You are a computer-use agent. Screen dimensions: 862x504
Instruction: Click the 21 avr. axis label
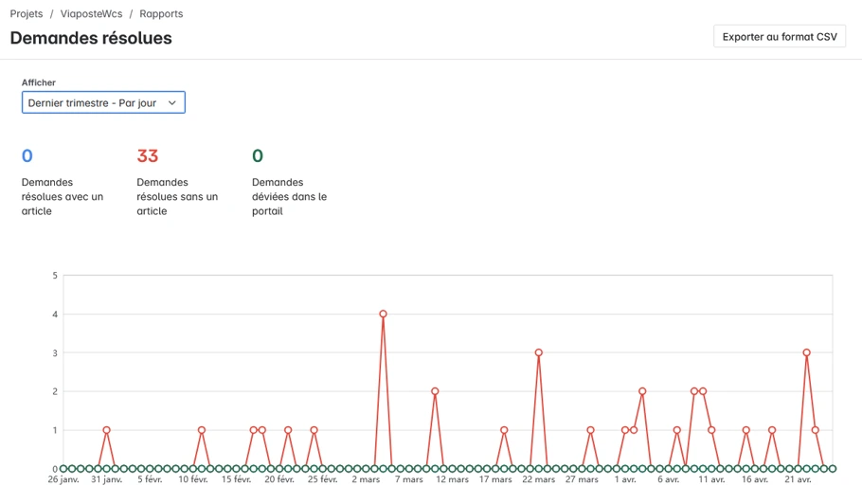798,479
